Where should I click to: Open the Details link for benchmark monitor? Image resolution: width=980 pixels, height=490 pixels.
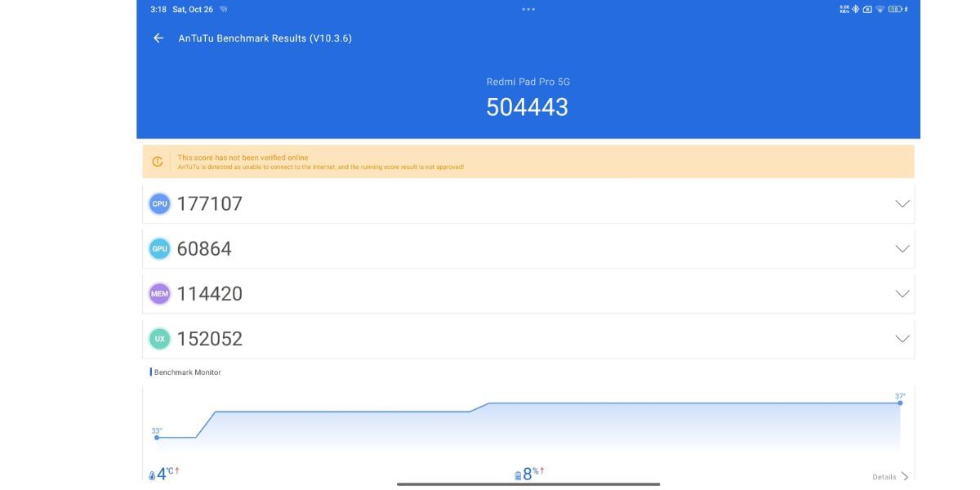[889, 477]
